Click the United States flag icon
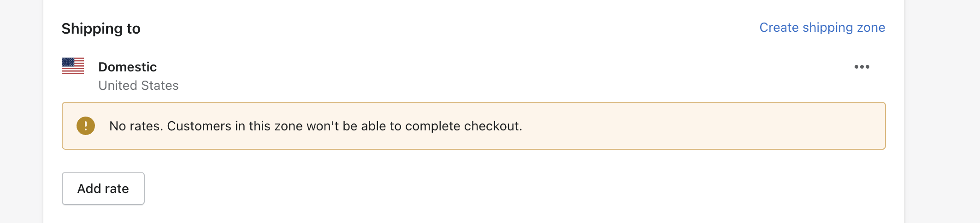Image resolution: width=980 pixels, height=223 pixels. pos(73,66)
